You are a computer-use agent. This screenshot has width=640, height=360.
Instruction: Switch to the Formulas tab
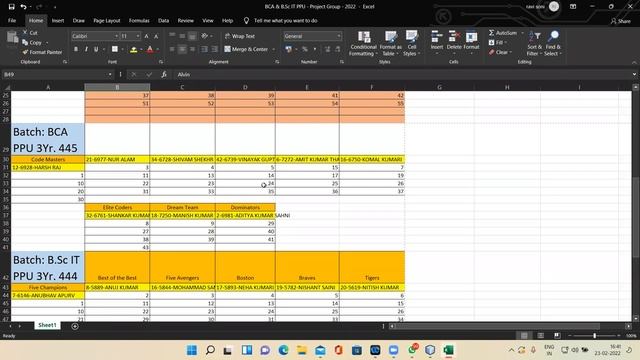point(139,20)
